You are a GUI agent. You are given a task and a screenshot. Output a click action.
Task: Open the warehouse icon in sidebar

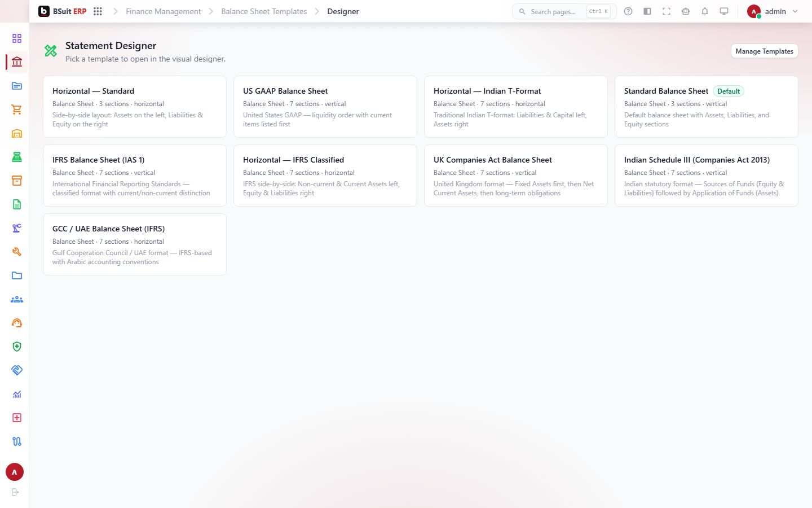(17, 133)
